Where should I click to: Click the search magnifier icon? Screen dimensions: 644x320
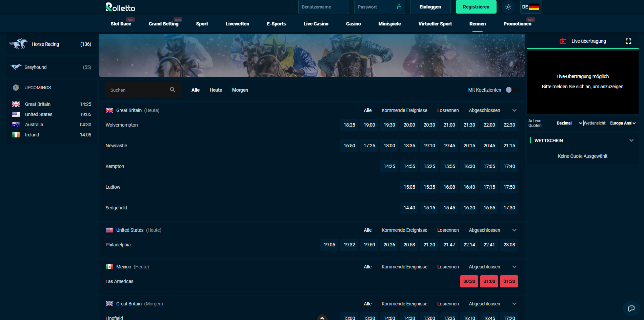pos(173,90)
